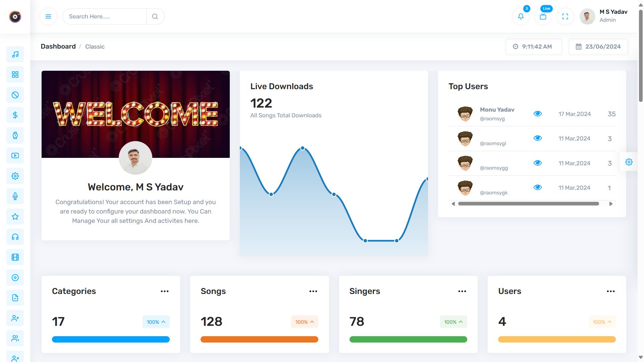Viewport: 644px width, 362px height.
Task: Open the dollar sign sidebar icon
Action: pos(15,115)
